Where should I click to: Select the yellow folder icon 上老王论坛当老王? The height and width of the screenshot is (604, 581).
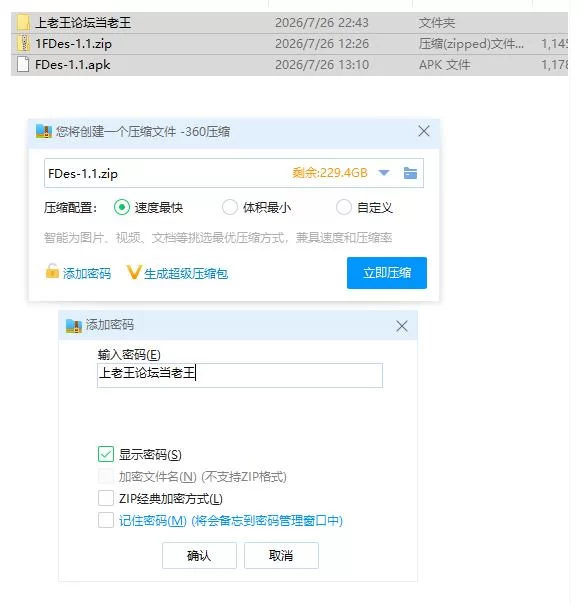click(23, 22)
